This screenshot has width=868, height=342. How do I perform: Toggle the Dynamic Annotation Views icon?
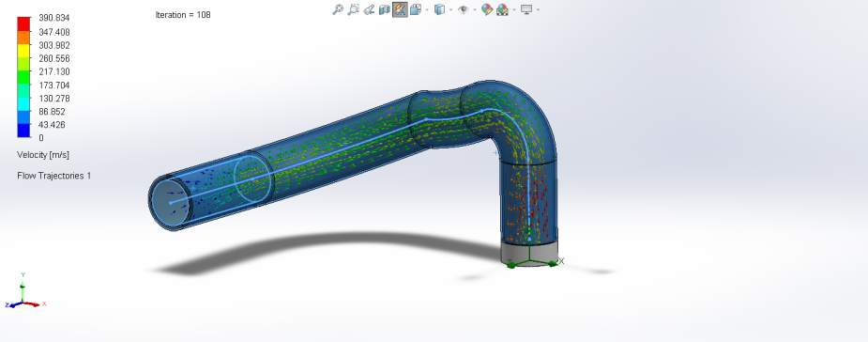point(400,9)
